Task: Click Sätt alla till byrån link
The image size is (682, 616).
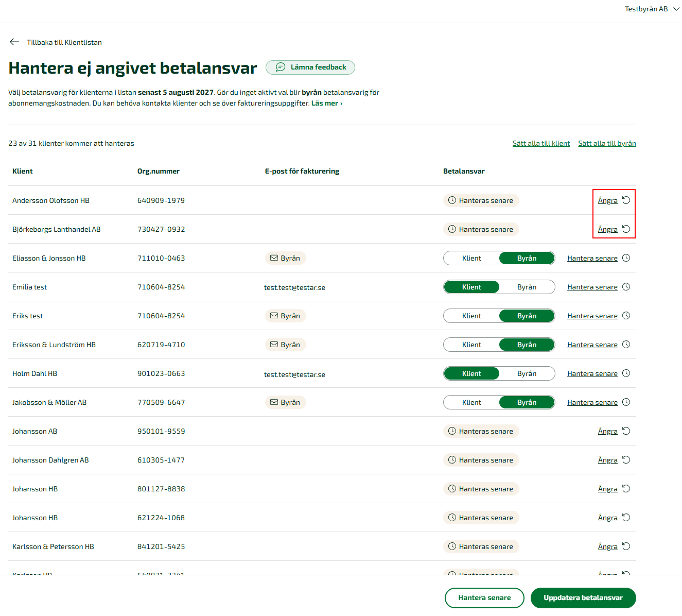Action: tap(607, 143)
